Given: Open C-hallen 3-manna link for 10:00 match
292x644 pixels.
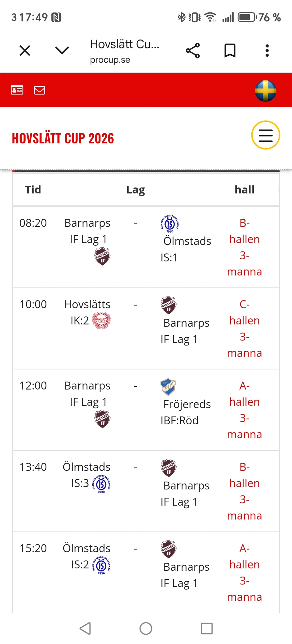Looking at the screenshot, I should tap(244, 329).
